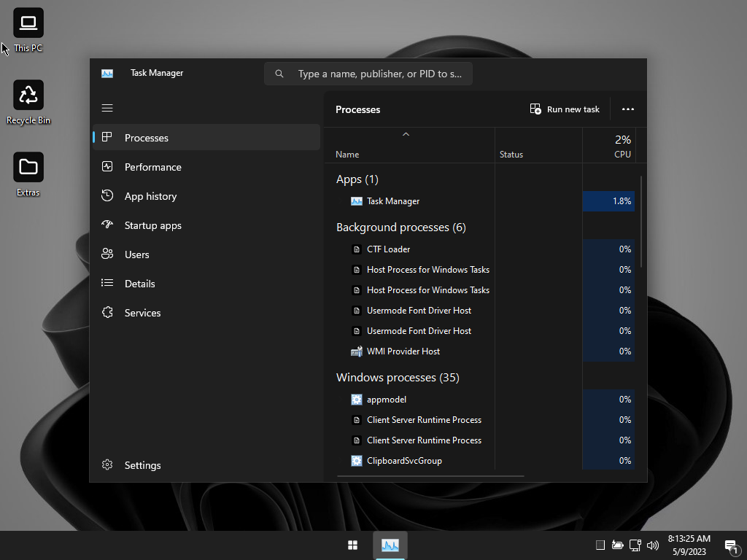Select the Windows processes (35) group header
The width and height of the screenshot is (747, 560).
[398, 378]
